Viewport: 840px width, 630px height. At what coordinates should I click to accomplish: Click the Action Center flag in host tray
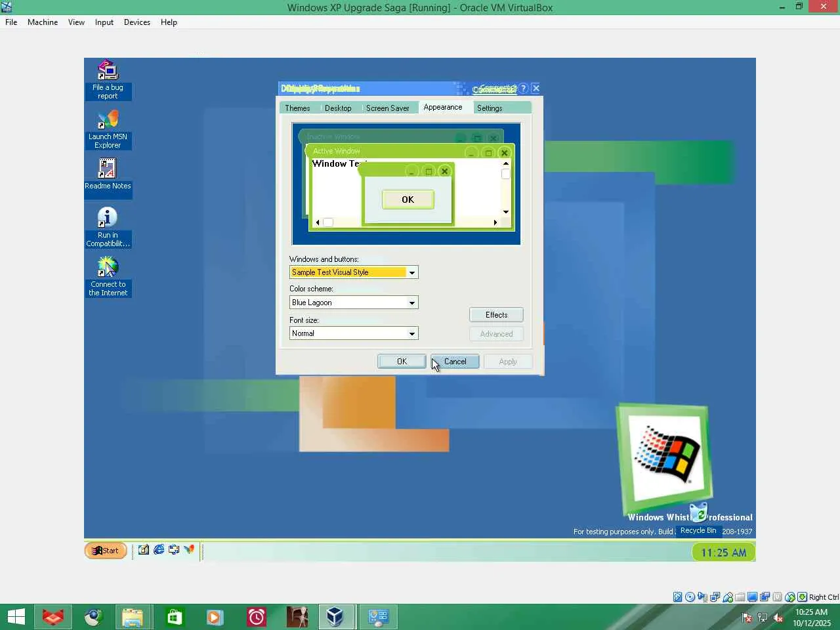746,618
